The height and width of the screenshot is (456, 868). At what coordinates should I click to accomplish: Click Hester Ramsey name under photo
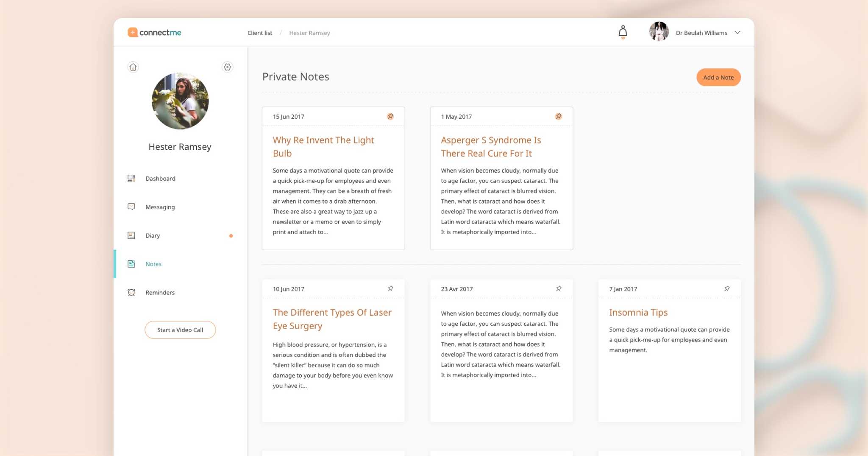[180, 147]
